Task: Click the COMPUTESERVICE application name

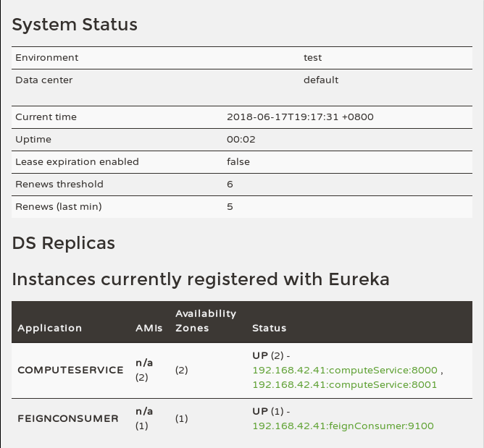Action: tap(70, 370)
